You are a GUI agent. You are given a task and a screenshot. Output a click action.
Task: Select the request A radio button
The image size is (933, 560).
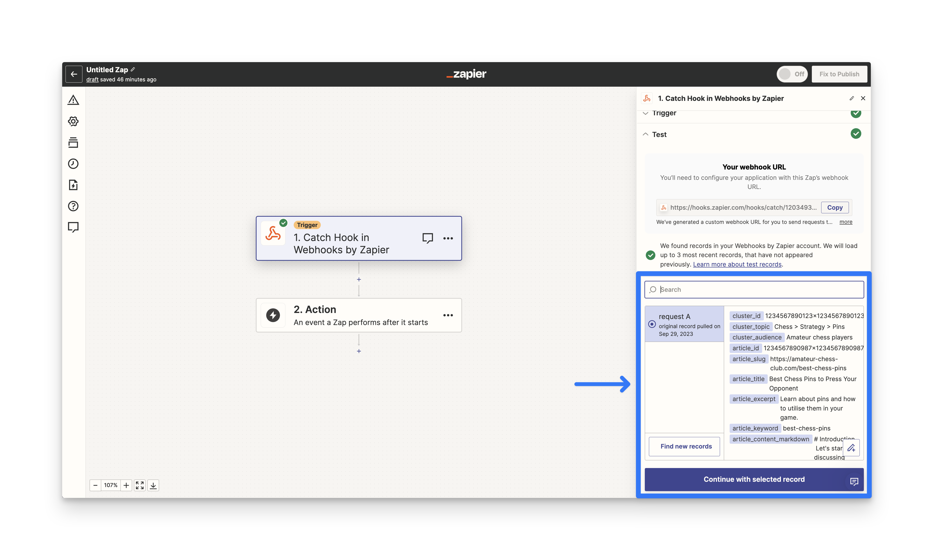click(652, 324)
